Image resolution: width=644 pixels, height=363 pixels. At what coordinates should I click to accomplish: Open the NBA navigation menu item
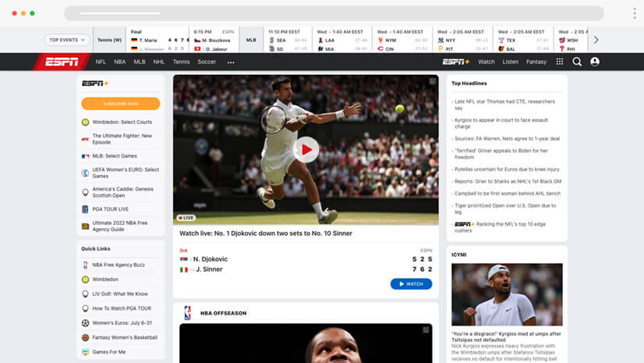coord(119,62)
